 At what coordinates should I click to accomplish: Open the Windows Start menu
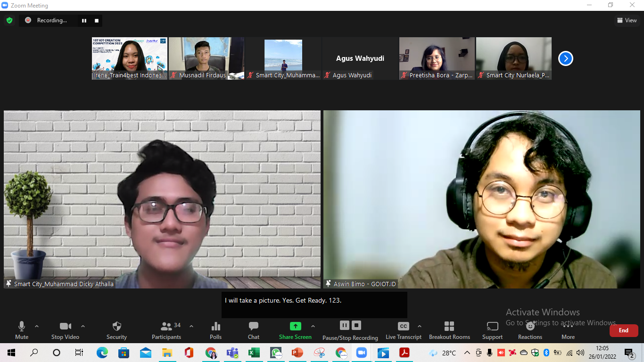tap(11, 353)
